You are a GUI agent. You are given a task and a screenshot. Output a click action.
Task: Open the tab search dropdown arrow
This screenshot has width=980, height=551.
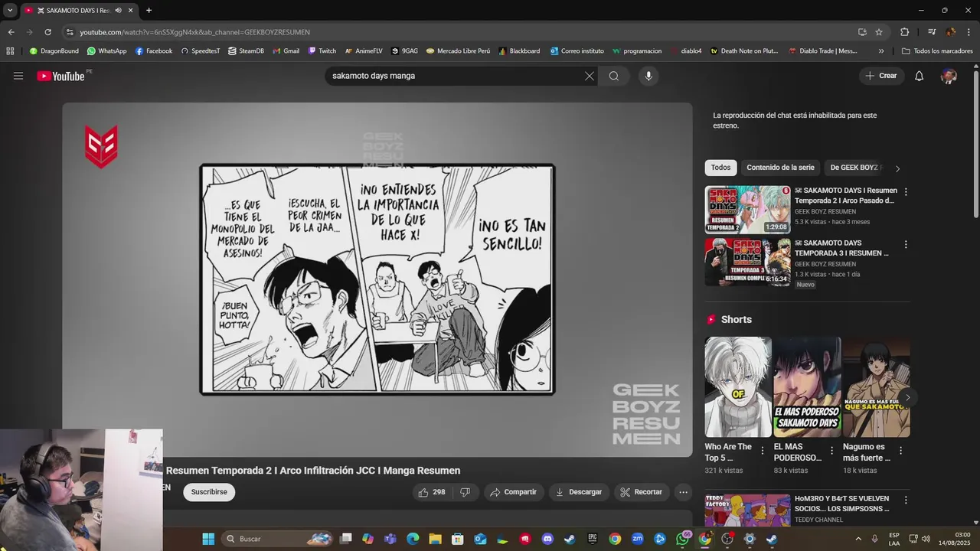click(10, 11)
